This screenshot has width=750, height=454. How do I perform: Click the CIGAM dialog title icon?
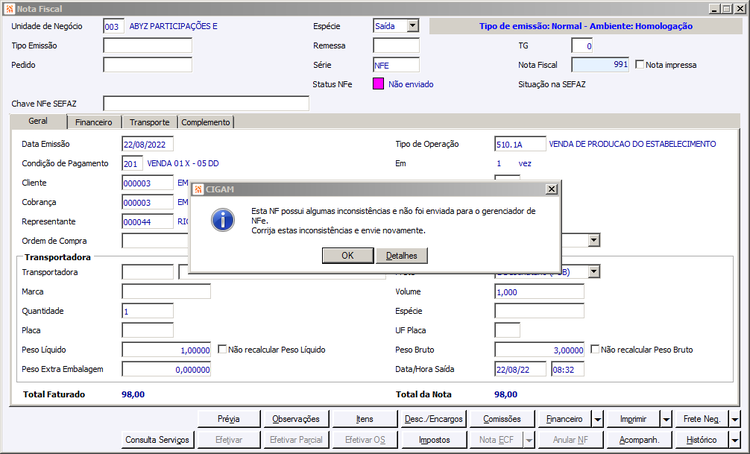(x=198, y=189)
